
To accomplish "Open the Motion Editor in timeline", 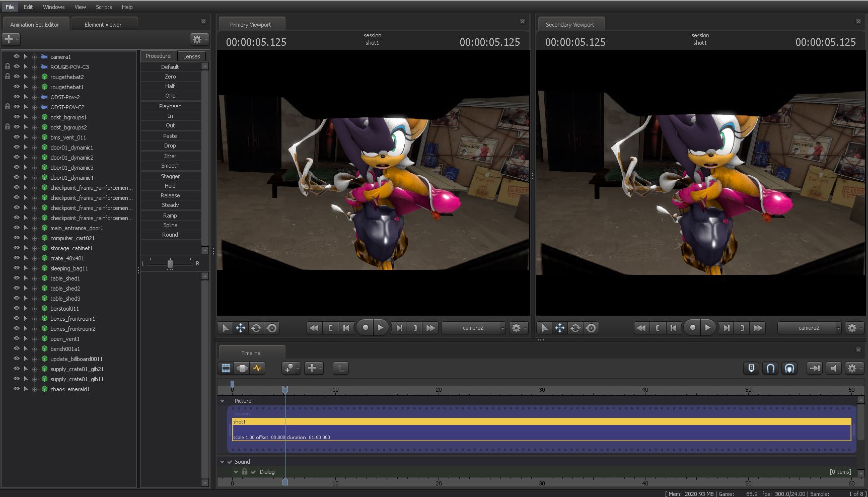I will (x=242, y=368).
